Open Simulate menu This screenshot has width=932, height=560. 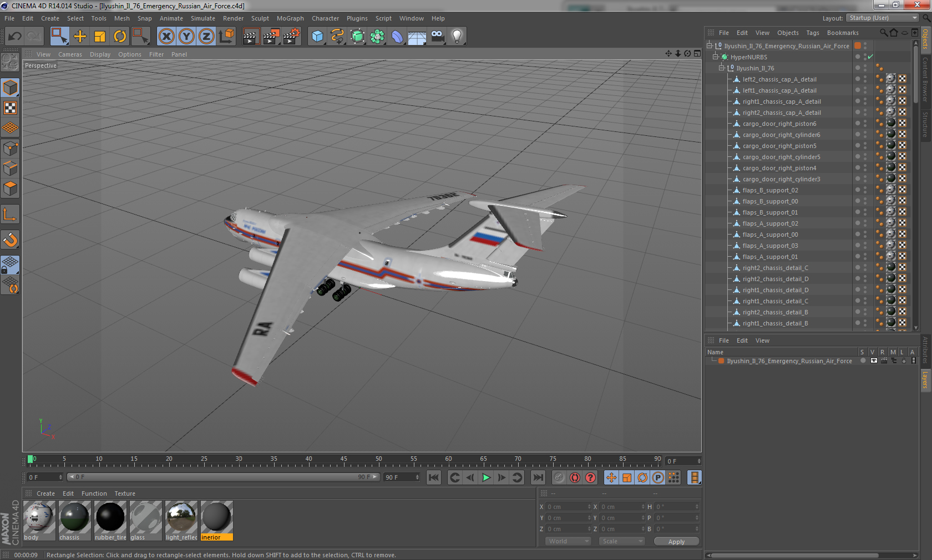pyautogui.click(x=203, y=18)
